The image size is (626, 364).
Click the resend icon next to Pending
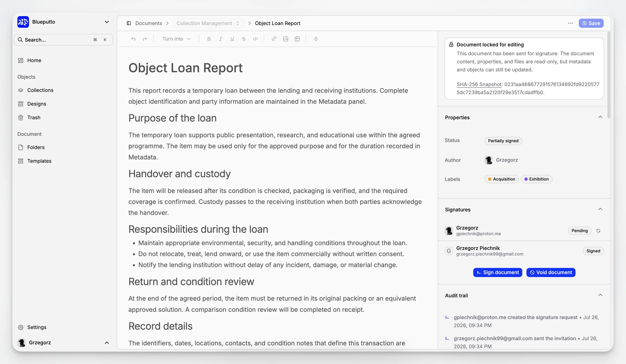598,231
